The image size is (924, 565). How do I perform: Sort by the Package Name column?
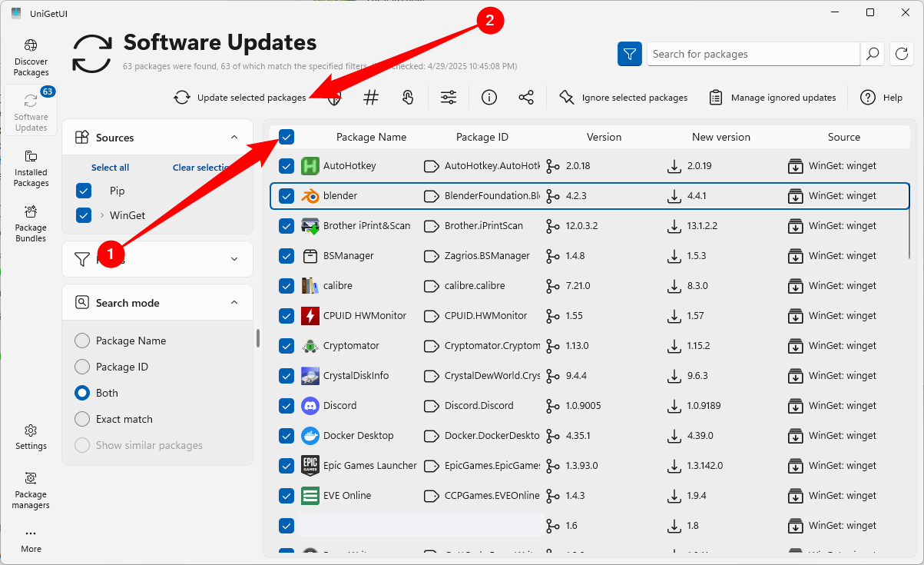(371, 137)
